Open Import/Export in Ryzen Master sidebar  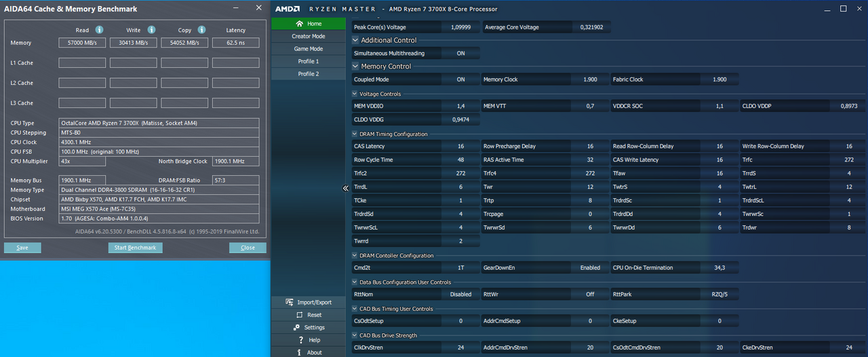[x=308, y=302]
